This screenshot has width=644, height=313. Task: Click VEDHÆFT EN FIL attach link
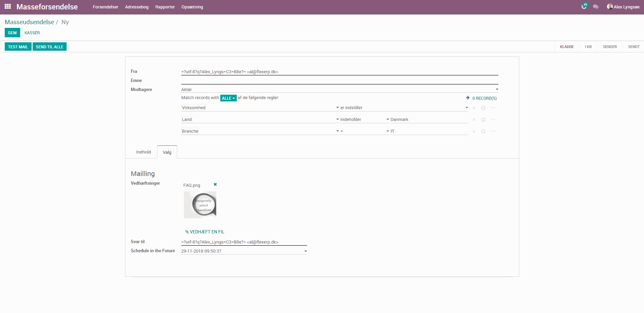205,232
